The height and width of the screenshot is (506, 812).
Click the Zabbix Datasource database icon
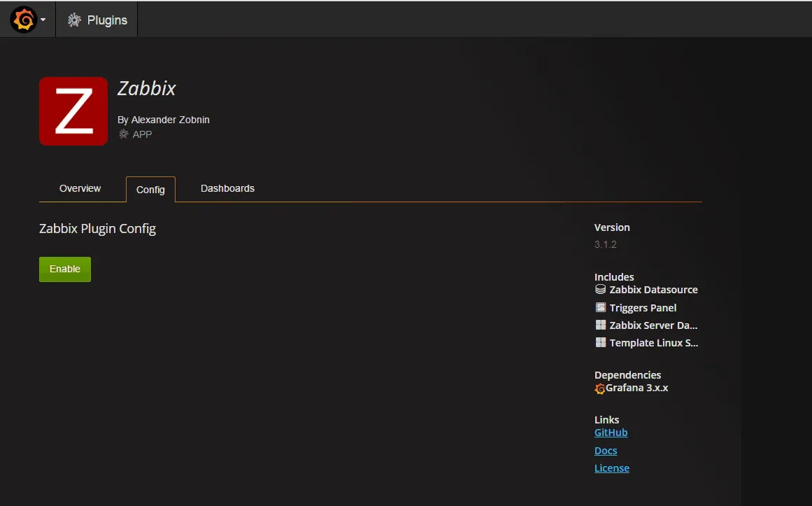tap(600, 289)
